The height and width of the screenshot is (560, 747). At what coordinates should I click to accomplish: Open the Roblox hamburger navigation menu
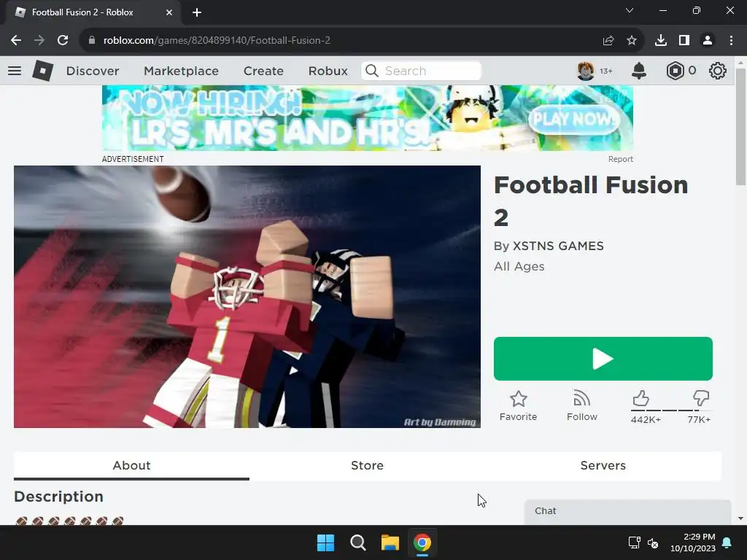[x=15, y=71]
